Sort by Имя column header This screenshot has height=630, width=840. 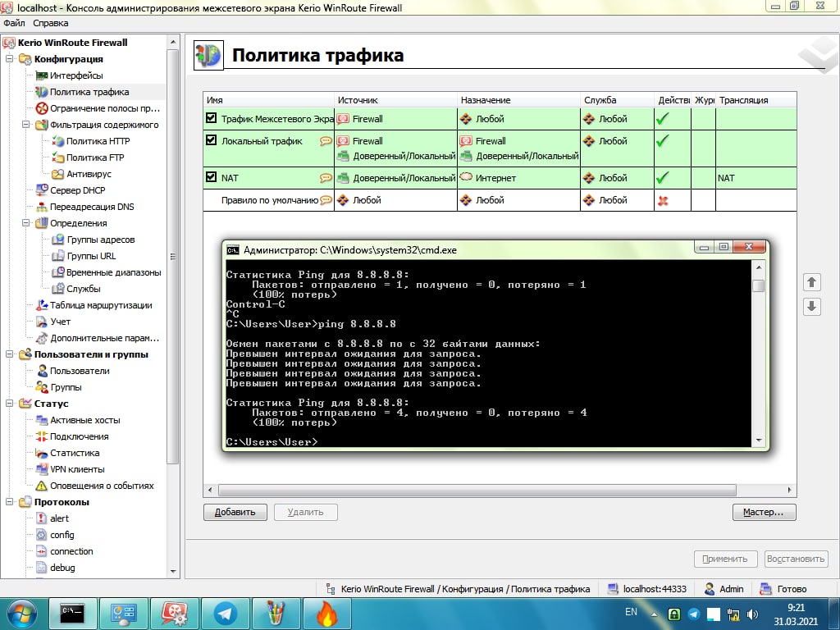click(268, 100)
